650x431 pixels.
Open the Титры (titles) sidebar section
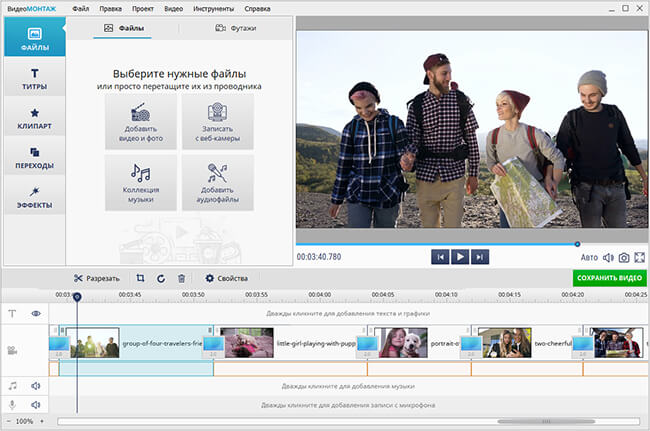pos(33,78)
